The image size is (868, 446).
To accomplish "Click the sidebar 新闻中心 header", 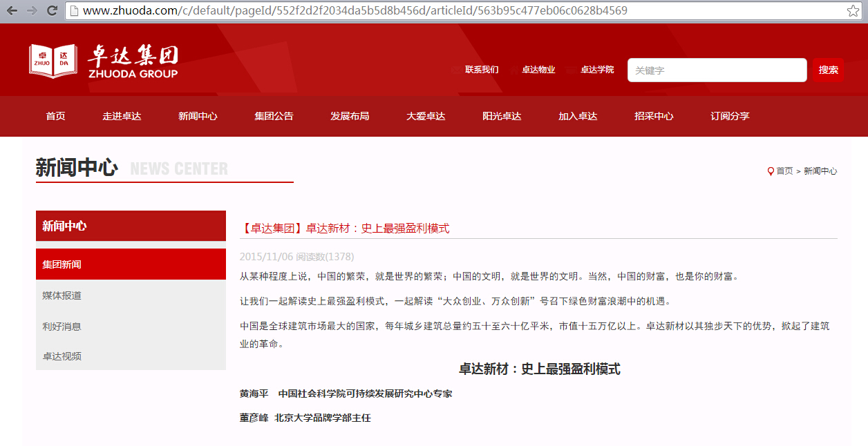I will (131, 226).
